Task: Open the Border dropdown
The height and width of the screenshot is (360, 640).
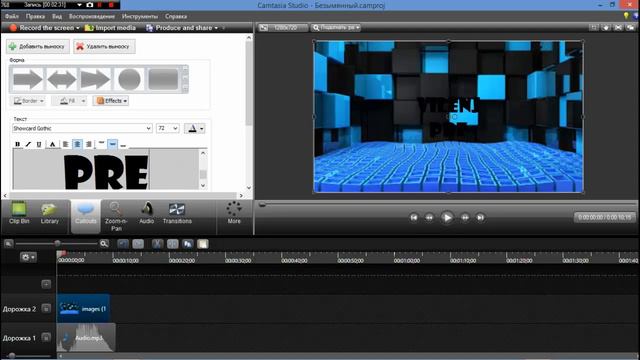Action: [28, 101]
